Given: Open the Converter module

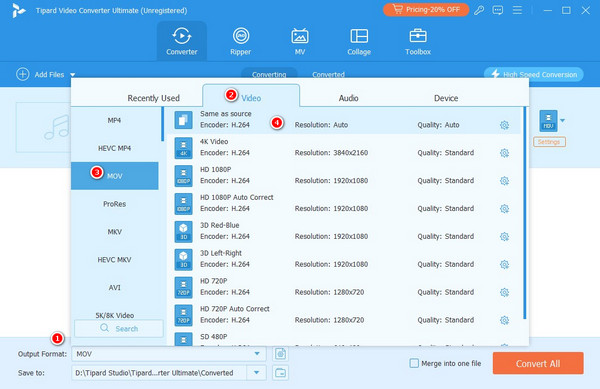Looking at the screenshot, I should (x=182, y=41).
